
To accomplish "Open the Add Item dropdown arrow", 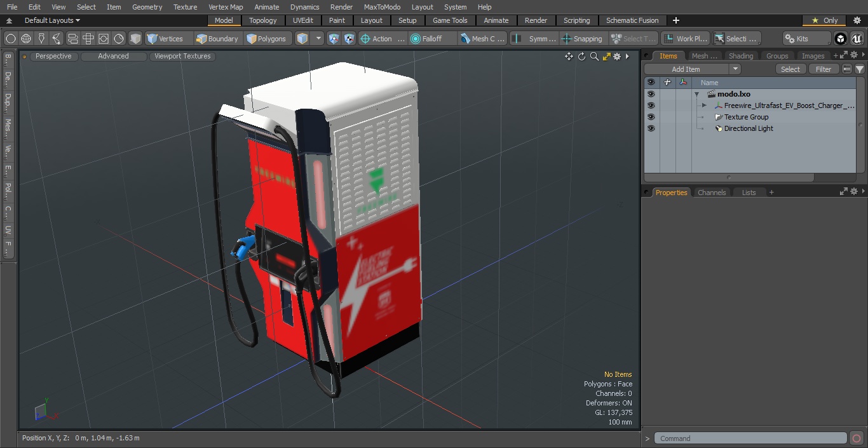I will point(735,69).
